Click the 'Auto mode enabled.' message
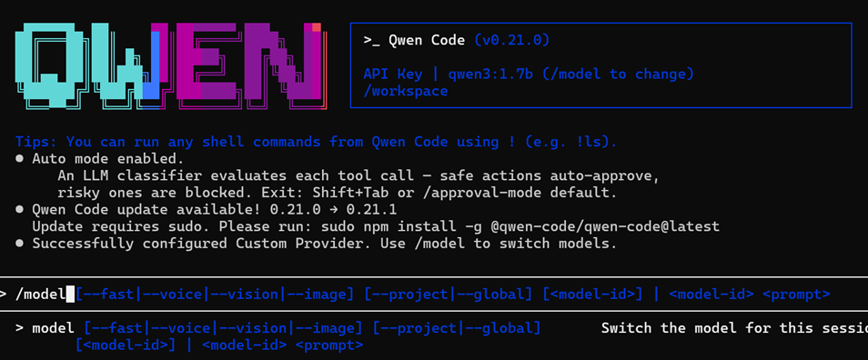The image size is (868, 360). [x=107, y=159]
